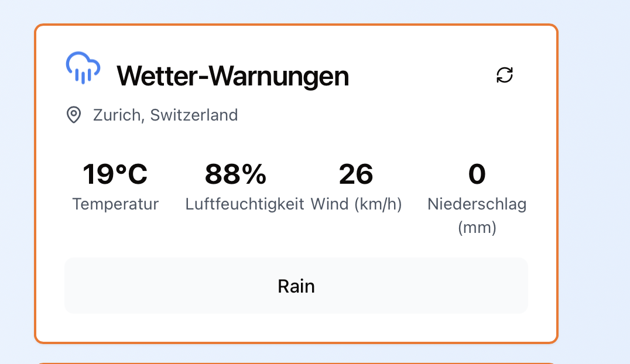Image resolution: width=630 pixels, height=364 pixels.
Task: Click the location pin icon
Action: pyautogui.click(x=73, y=115)
